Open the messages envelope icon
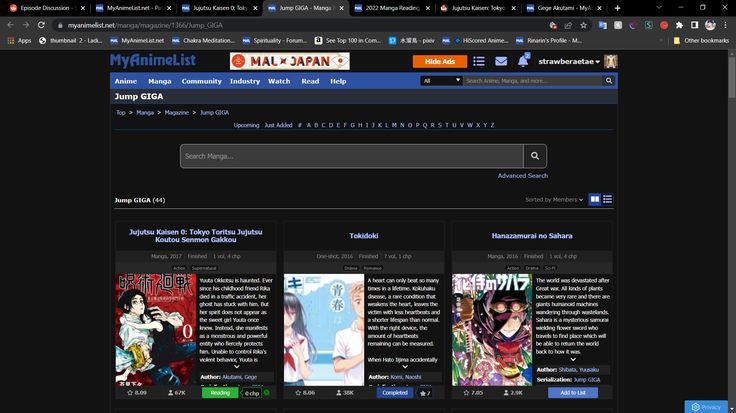This screenshot has width=736, height=413. tap(501, 61)
